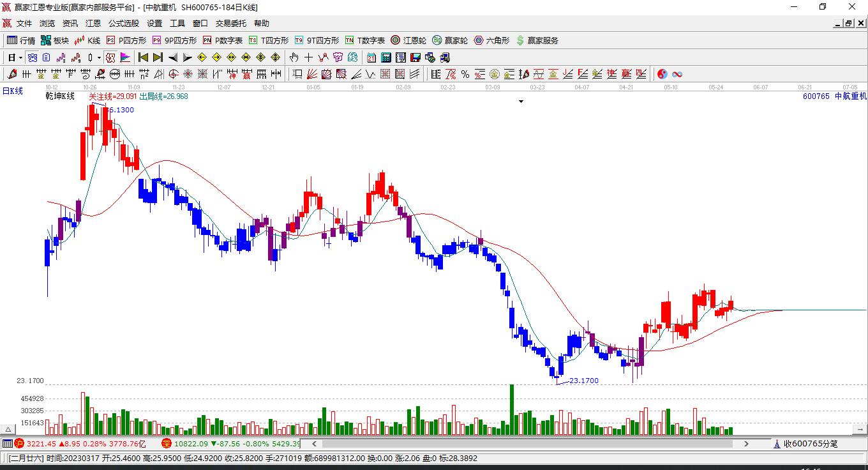The width and height of the screenshot is (868, 470).
Task: Open the calendar icon showing 21
Action: tap(371, 57)
